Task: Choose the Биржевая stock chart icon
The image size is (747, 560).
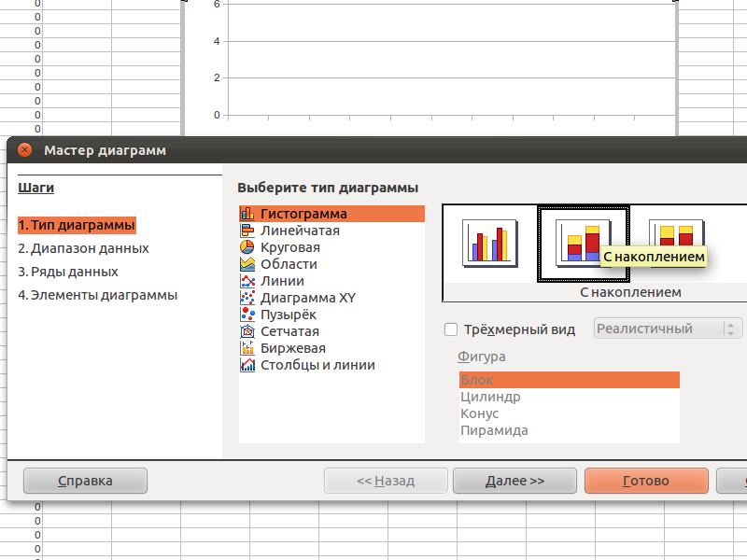Action: [248, 348]
